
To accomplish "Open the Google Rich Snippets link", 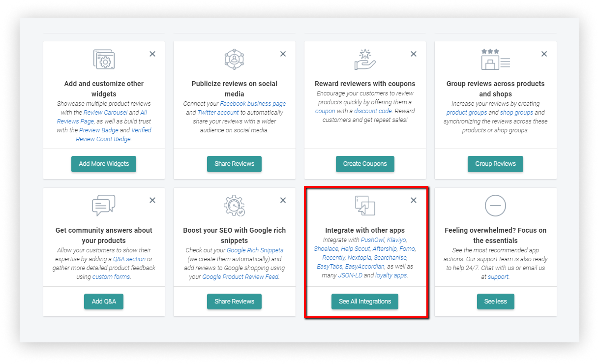I will (x=255, y=250).
